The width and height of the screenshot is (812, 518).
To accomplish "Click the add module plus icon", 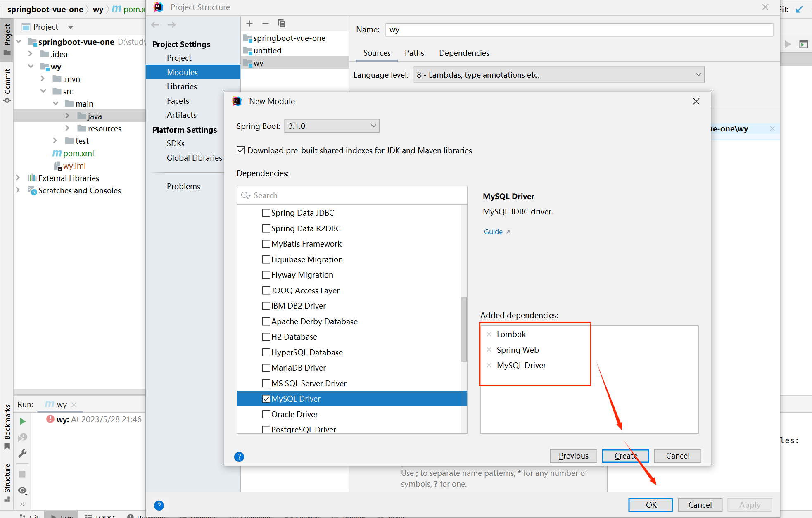I will (x=249, y=24).
